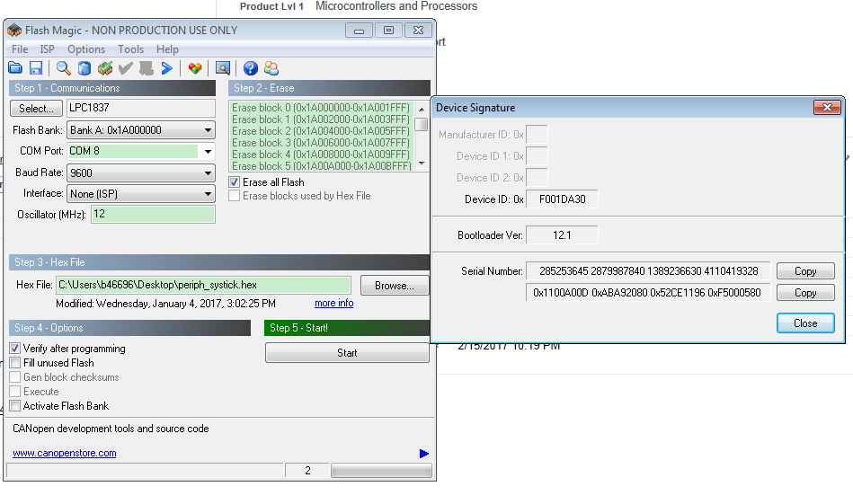Copy the decimal serial number
853x504 pixels.
click(x=805, y=270)
